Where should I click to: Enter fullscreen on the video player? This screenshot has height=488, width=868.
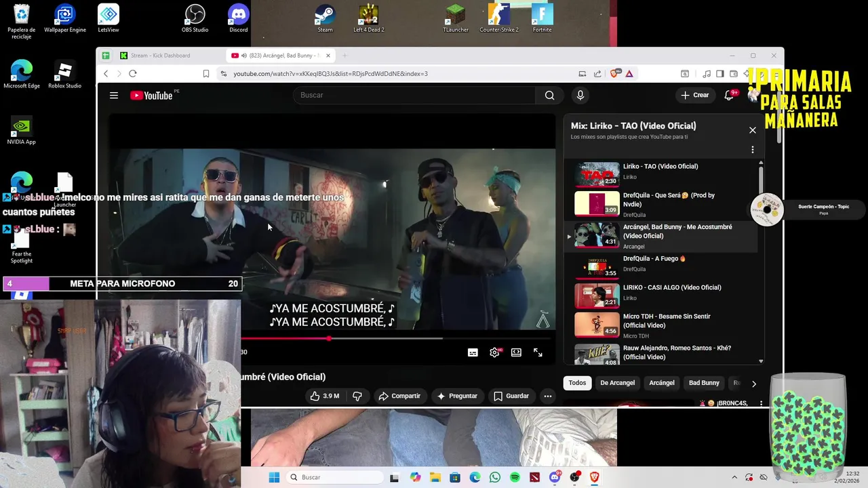point(538,352)
